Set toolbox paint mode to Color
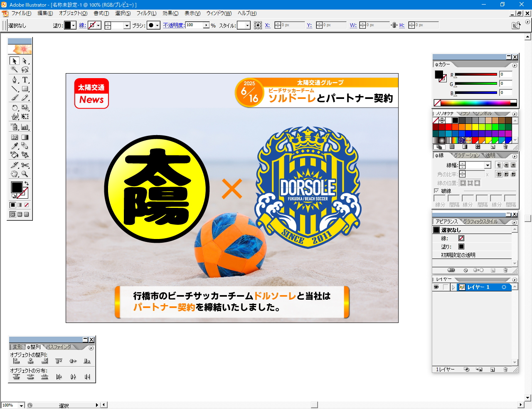 (13, 205)
